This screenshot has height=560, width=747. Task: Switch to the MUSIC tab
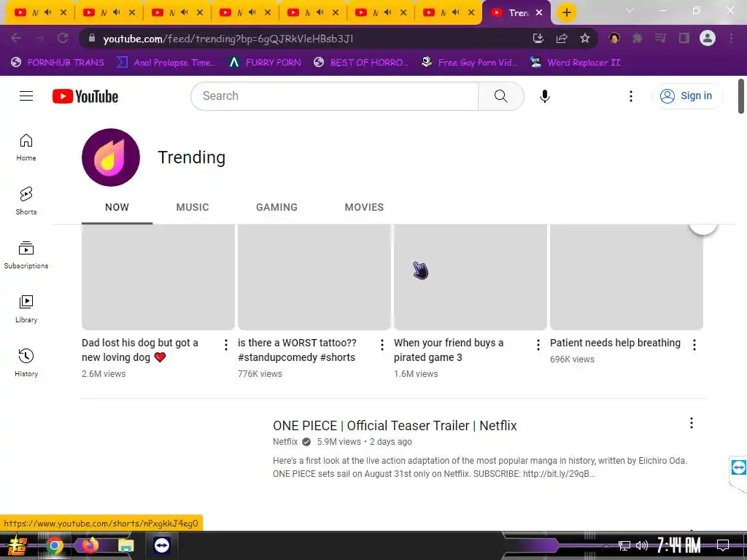(193, 207)
